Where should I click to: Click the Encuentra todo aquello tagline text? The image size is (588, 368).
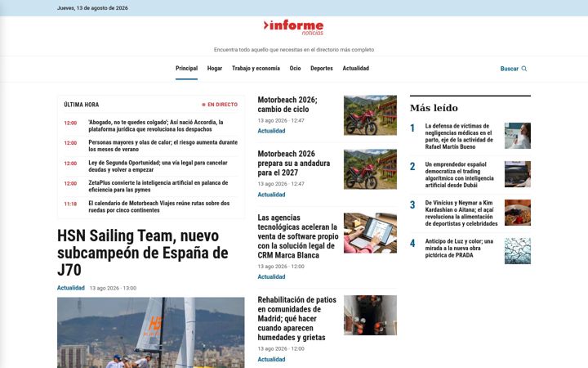(294, 50)
